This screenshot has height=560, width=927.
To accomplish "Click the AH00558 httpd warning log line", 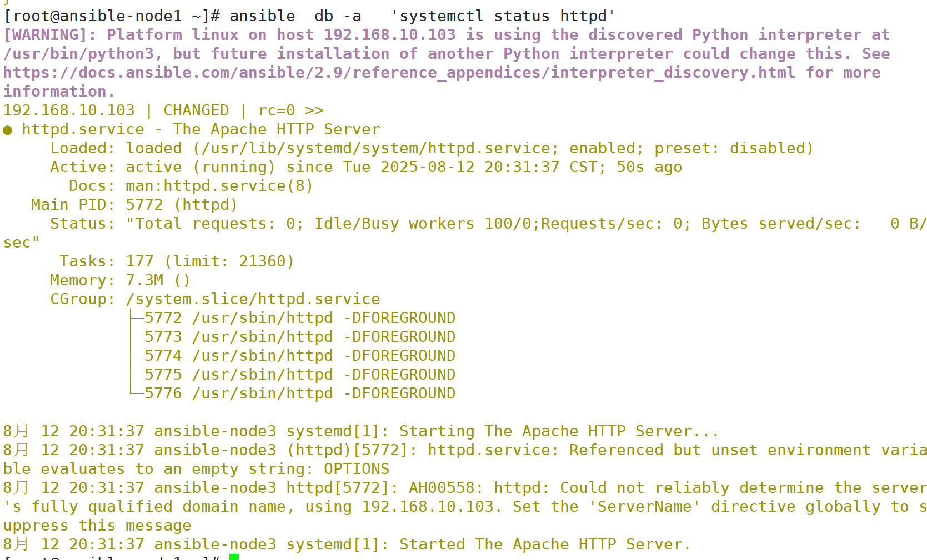I will (465, 488).
